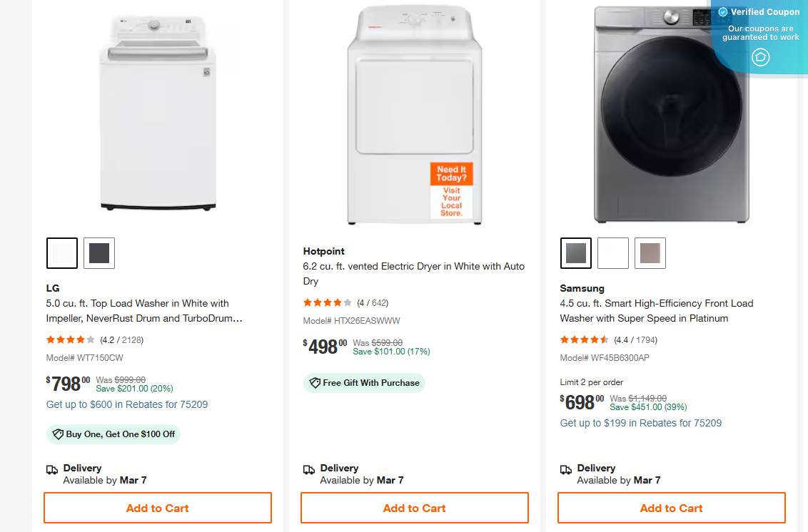Click the star rating icons for the LG washer
Image resolution: width=808 pixels, height=532 pixels.
(x=69, y=340)
